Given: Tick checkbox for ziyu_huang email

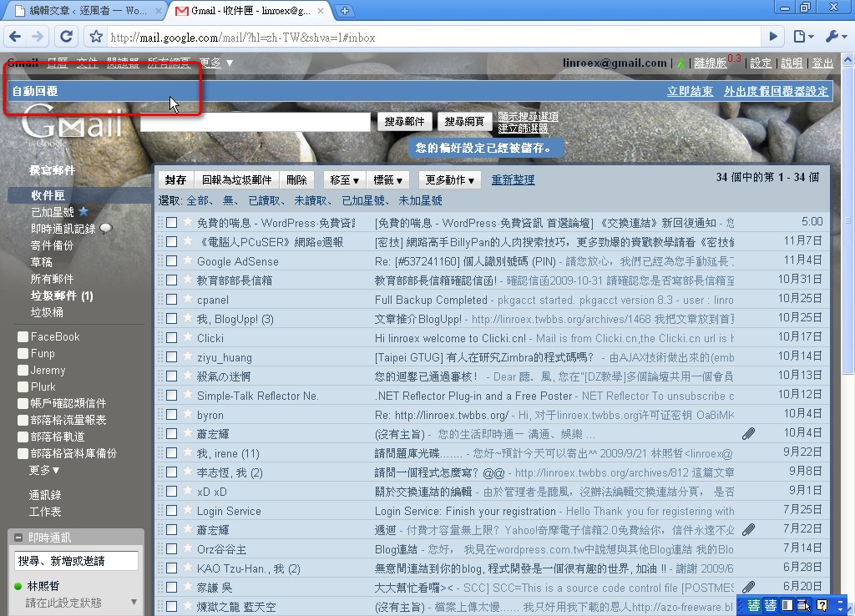Looking at the screenshot, I should pos(172,356).
